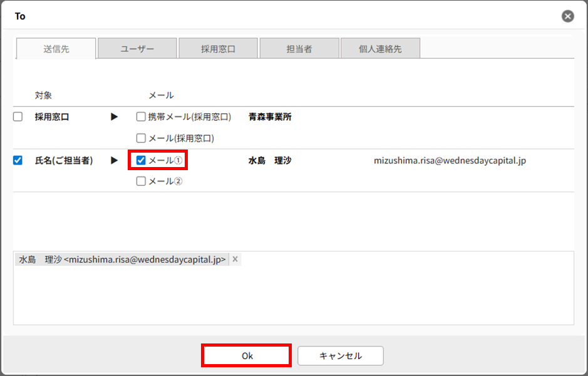Close the To dialog with X icon

tap(568, 16)
